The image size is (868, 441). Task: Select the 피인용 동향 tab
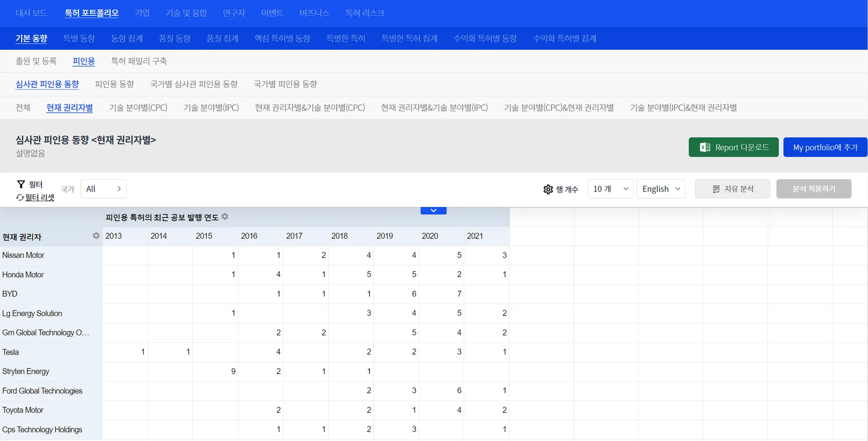114,84
